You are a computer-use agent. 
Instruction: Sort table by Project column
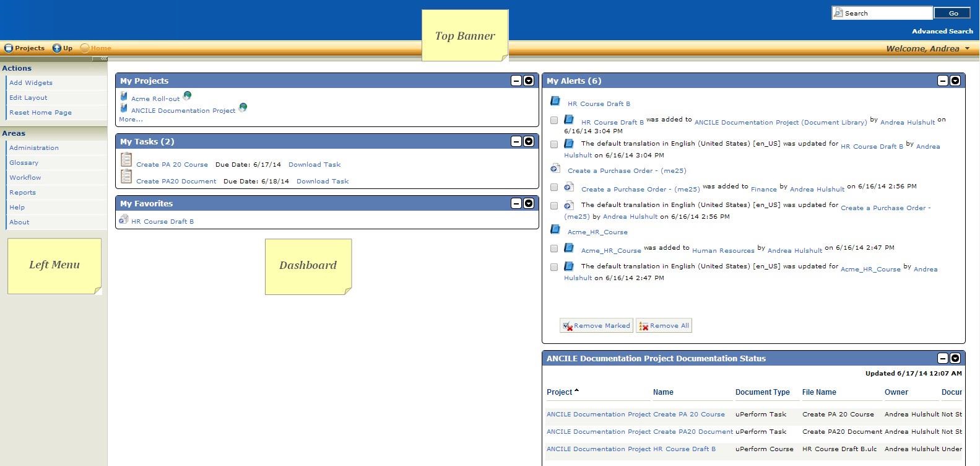(559, 392)
